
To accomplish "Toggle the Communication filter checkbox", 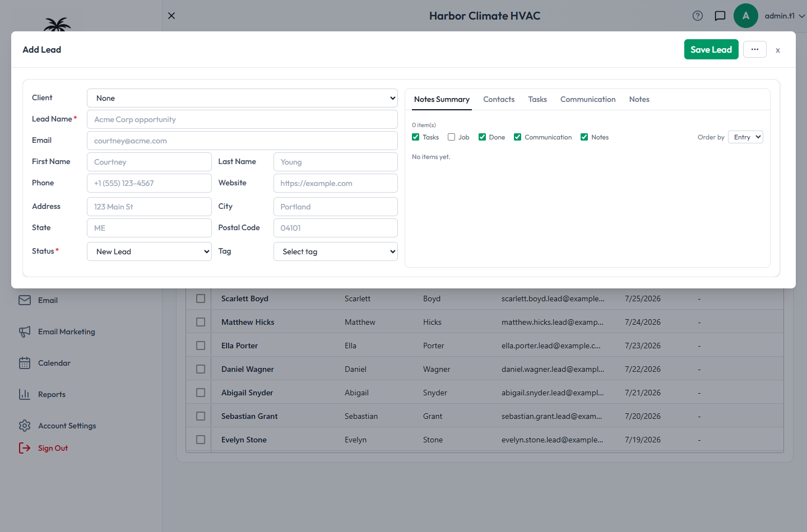I will point(518,137).
